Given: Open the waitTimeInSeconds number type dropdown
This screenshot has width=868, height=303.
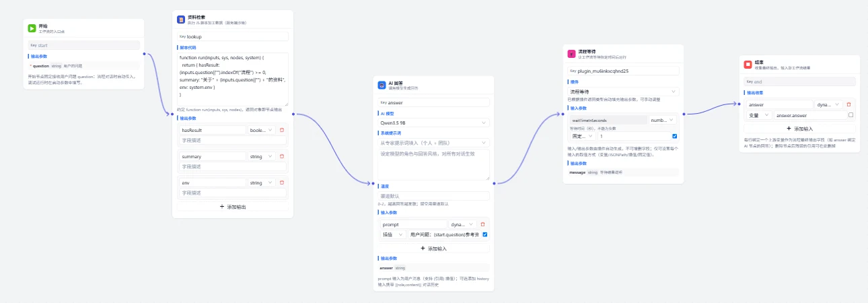Looking at the screenshot, I should pos(664,120).
